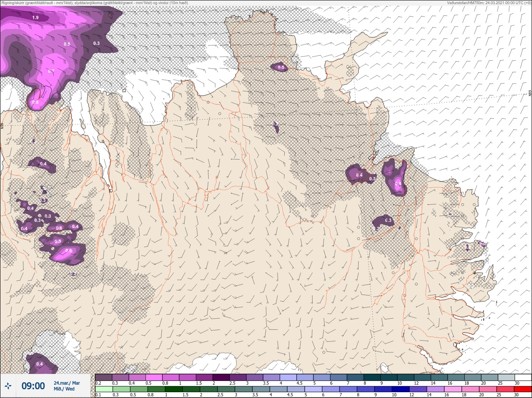Screen dimensions: 532x398
Task: Click the bright pink 0.5 swatch in upper legend
Action: tap(154, 377)
